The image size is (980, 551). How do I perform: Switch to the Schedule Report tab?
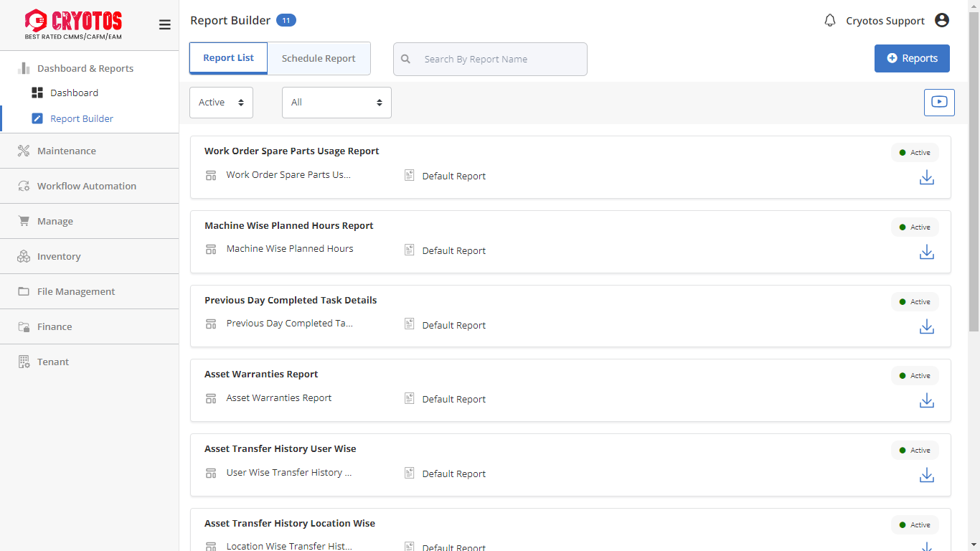(x=319, y=59)
